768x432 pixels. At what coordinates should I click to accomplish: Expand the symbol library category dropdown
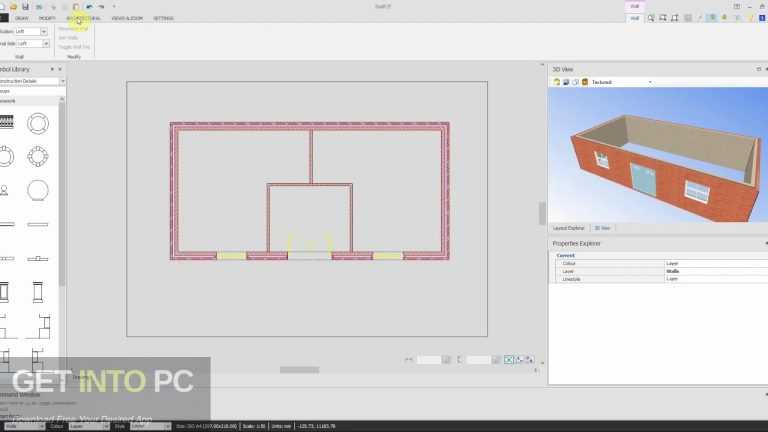[x=32, y=81]
